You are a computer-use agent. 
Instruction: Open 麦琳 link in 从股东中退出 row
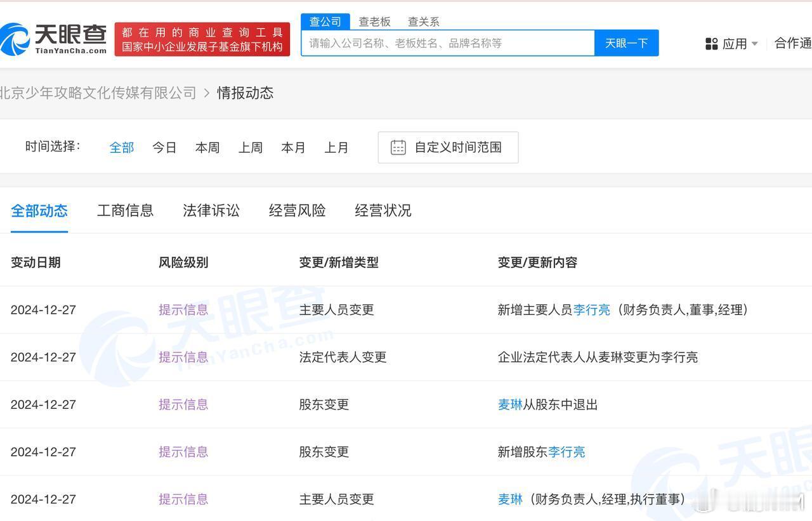[510, 404]
